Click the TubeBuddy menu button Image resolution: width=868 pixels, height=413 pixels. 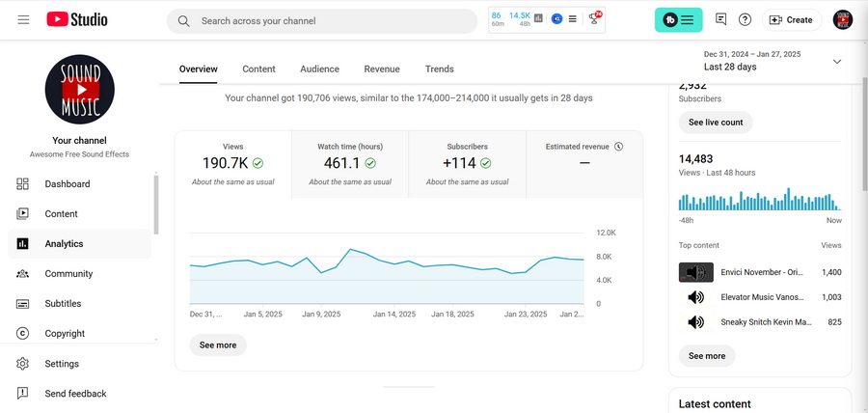tap(678, 19)
